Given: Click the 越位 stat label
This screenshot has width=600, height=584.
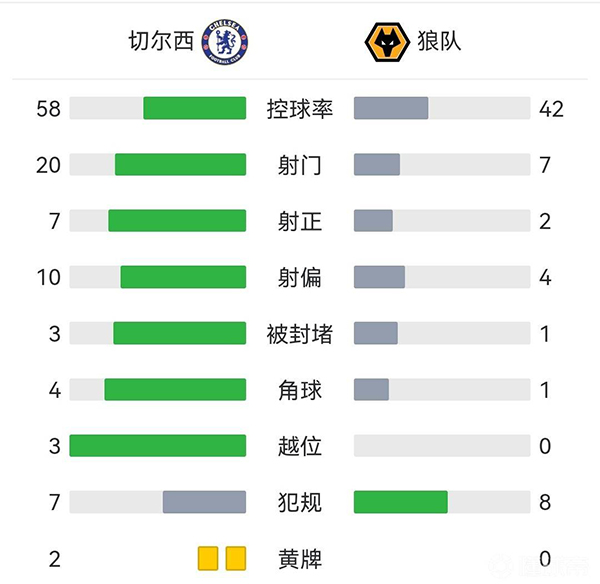Looking at the screenshot, I should pyautogui.click(x=299, y=446).
